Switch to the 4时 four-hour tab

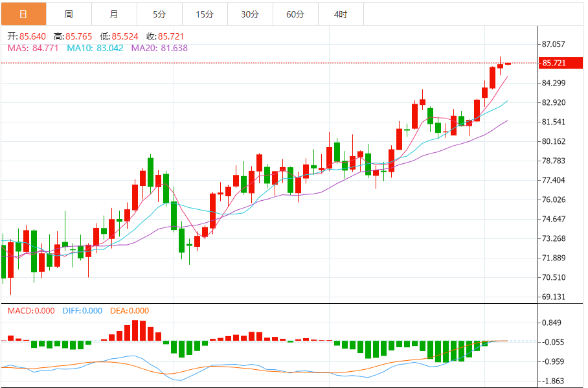tap(341, 14)
